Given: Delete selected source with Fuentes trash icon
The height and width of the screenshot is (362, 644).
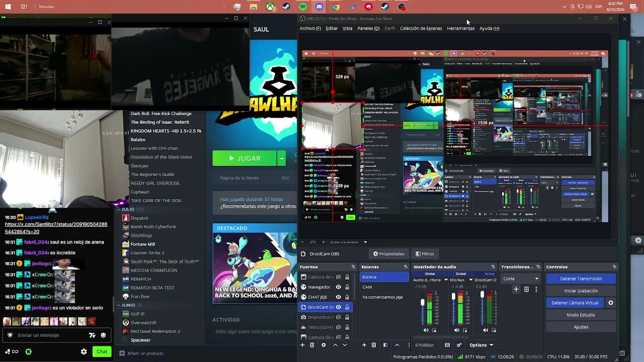Looking at the screenshot, I should click(x=312, y=345).
